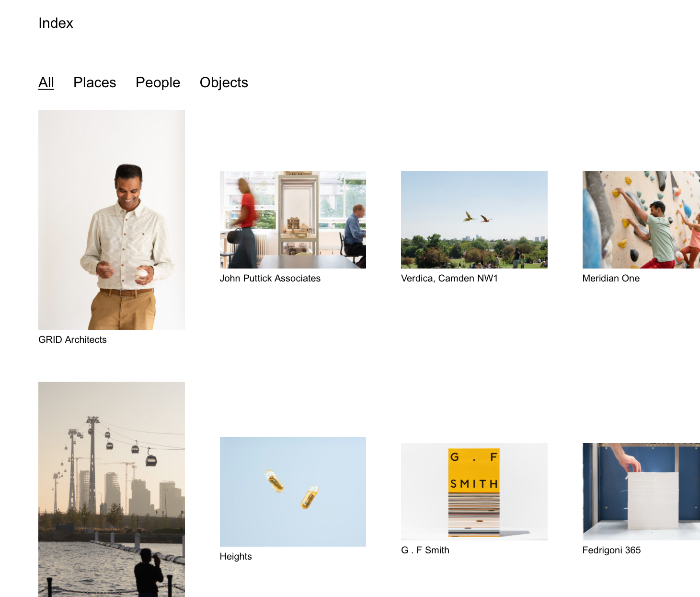The image size is (700, 597).
Task: Switch to the Places filter
Action: [x=94, y=82]
